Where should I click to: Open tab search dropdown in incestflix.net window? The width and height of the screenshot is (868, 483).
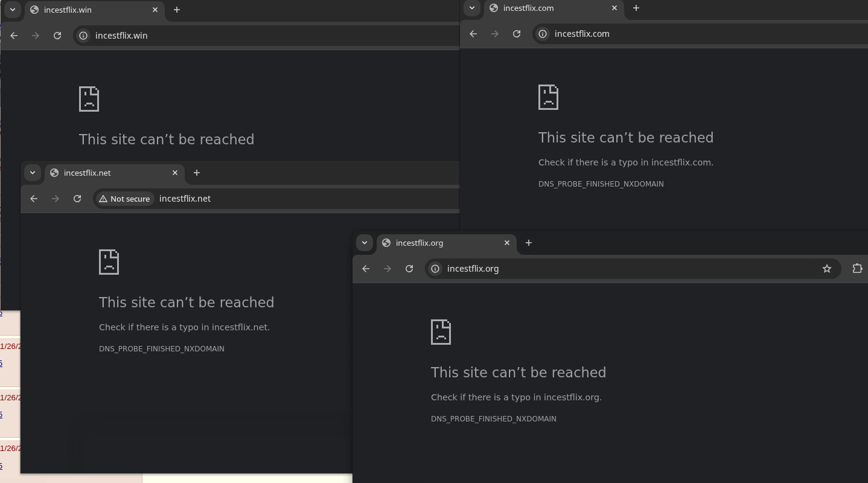32,173
